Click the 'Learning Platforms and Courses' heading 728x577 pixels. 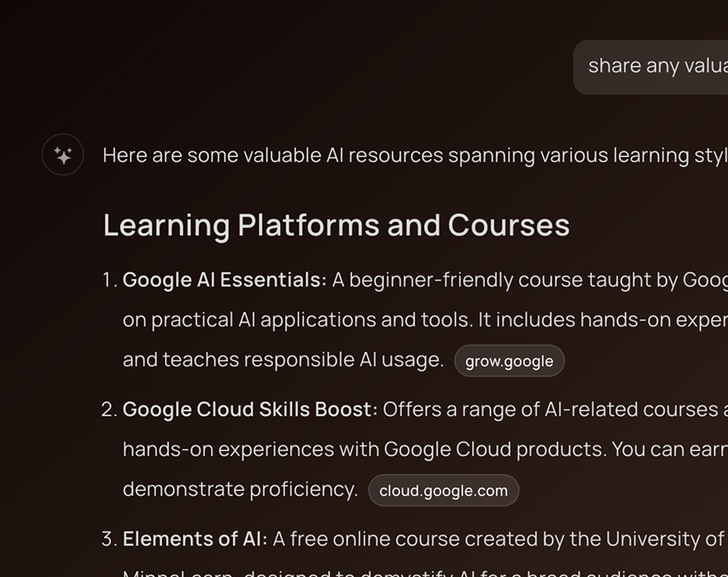click(x=336, y=226)
